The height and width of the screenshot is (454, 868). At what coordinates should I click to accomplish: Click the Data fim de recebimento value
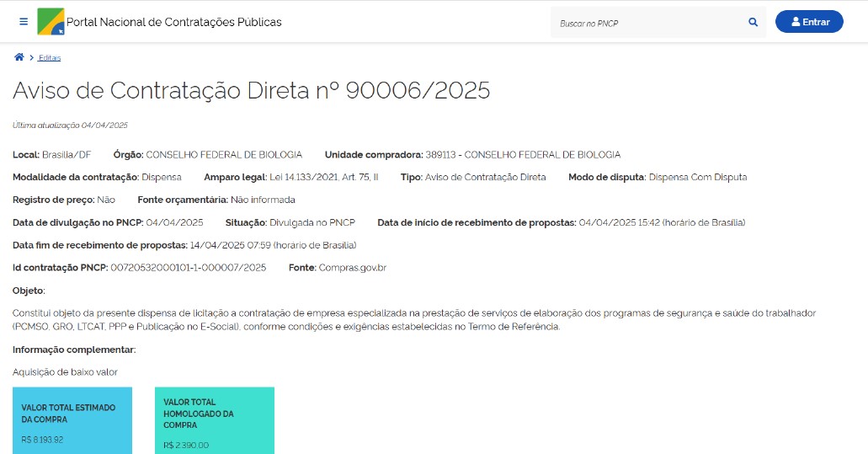pyautogui.click(x=274, y=245)
